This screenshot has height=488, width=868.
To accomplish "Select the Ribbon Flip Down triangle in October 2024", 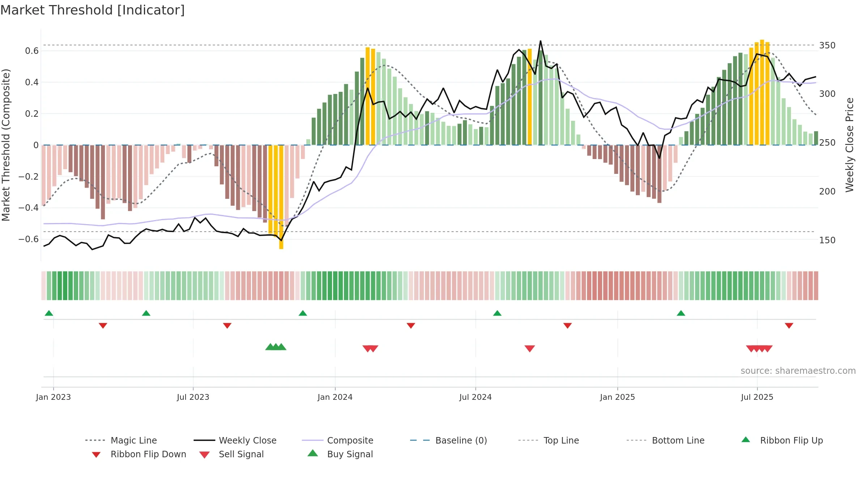I will [x=567, y=326].
